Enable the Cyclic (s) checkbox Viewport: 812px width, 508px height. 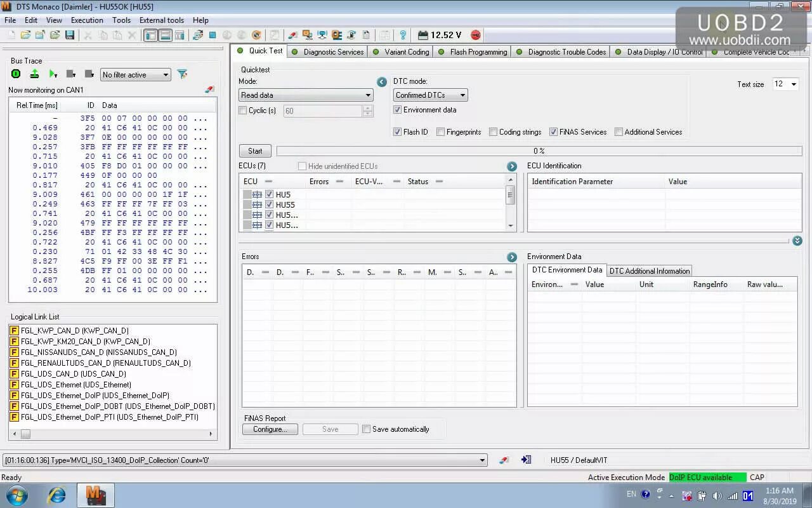(x=242, y=110)
